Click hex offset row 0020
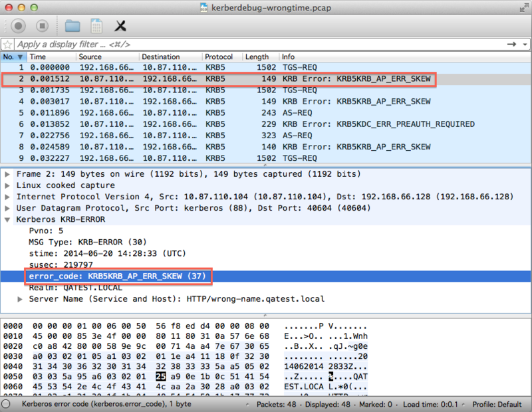The height and width of the screenshot is (412, 532). point(13,347)
